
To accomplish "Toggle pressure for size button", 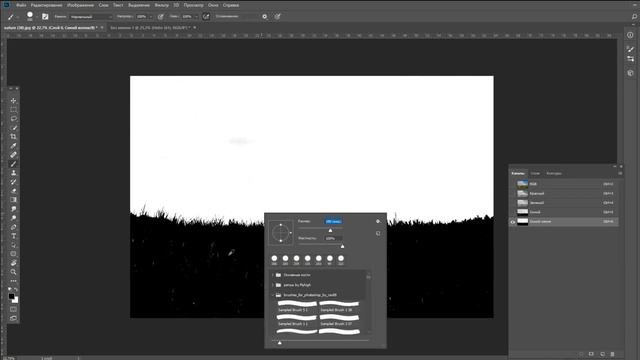I will 278,17.
